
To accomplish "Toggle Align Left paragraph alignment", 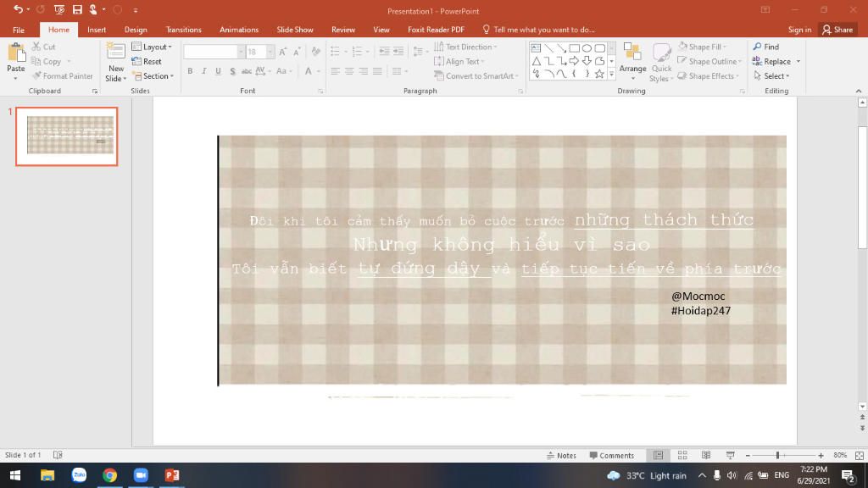I will [335, 71].
